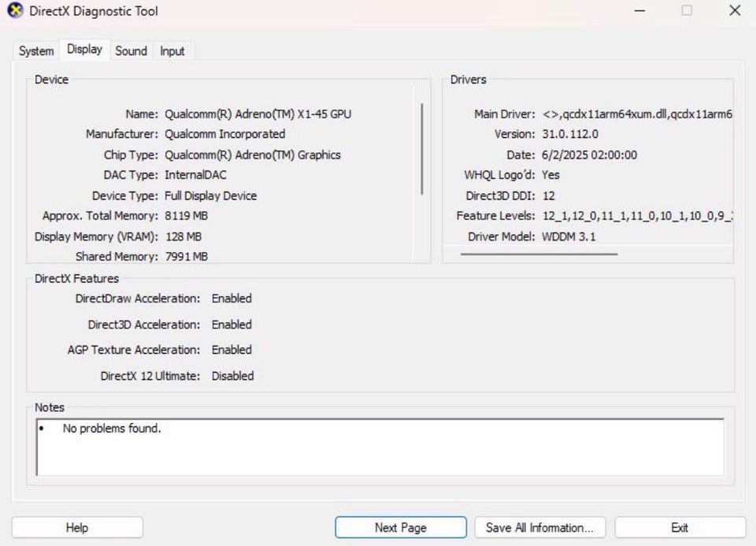Go to the Input tab
Image resolution: width=756 pixels, height=546 pixels.
(172, 50)
